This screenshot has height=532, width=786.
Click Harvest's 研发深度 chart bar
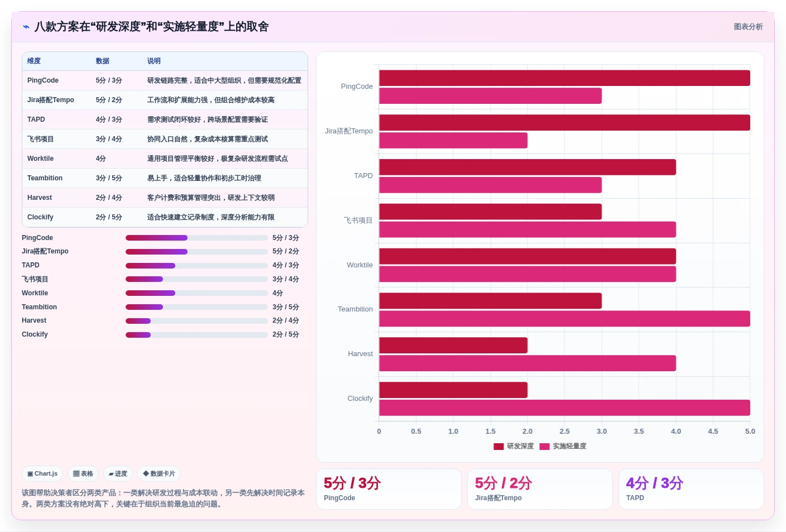coord(453,346)
